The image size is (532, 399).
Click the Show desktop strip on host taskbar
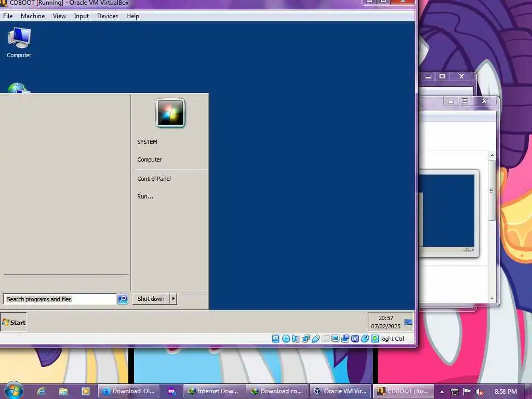click(528, 391)
